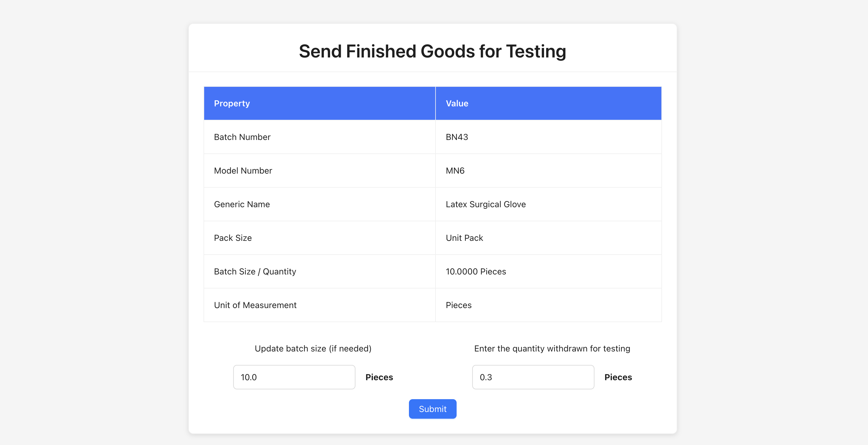Click the value 0.3 in quantity field
Viewport: 868px width, 445px height.
coord(486,377)
